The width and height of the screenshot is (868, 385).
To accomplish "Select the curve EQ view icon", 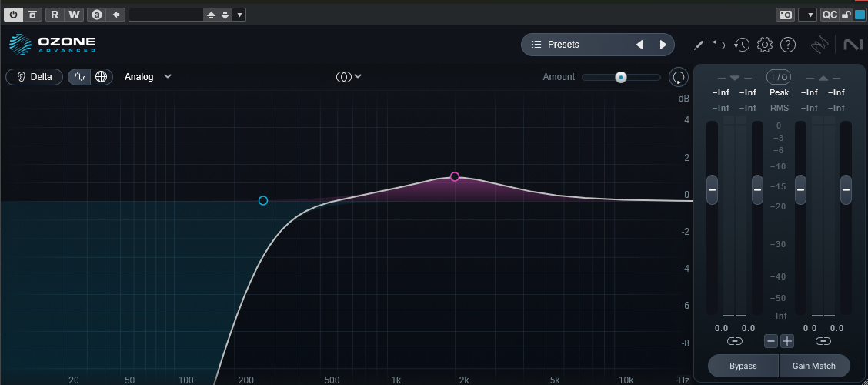I will click(80, 77).
